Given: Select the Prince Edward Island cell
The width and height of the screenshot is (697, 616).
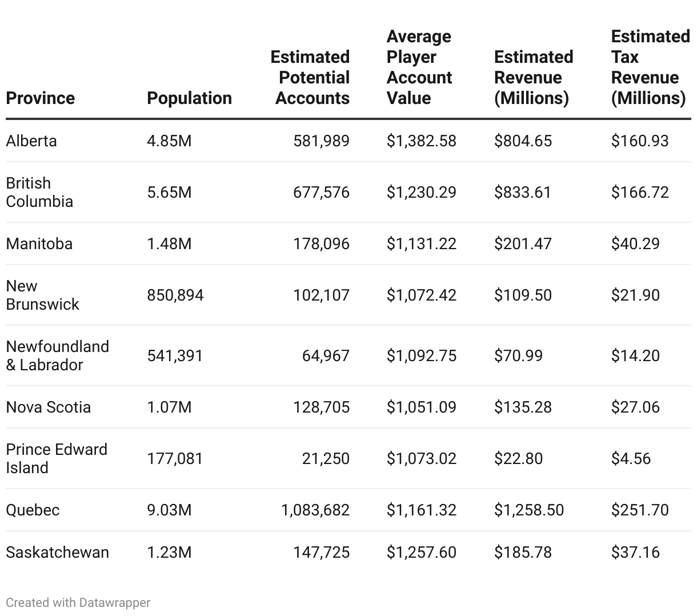Looking at the screenshot, I should click(x=57, y=458).
